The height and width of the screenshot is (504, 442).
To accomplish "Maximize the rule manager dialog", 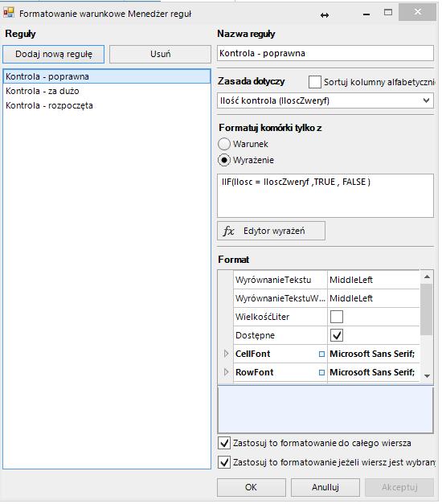I will (x=388, y=13).
